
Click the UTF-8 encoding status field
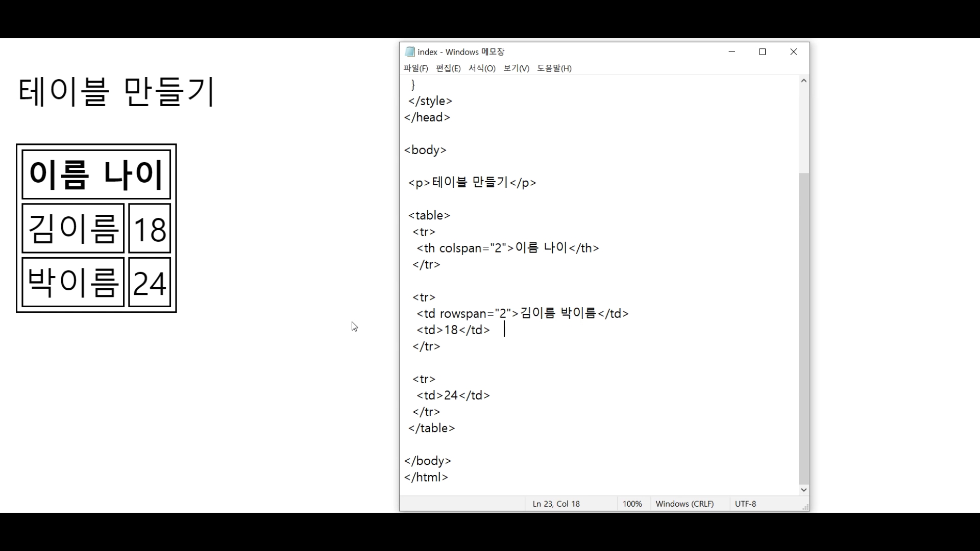pos(745,504)
